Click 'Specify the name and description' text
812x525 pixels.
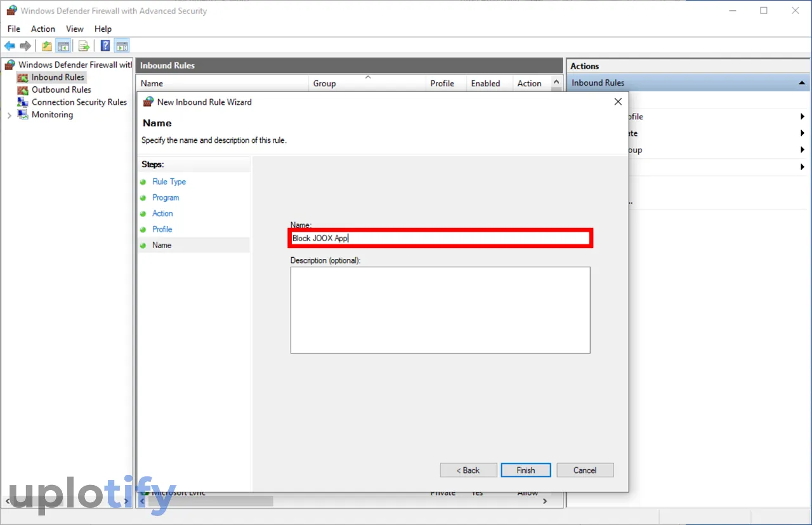(214, 140)
